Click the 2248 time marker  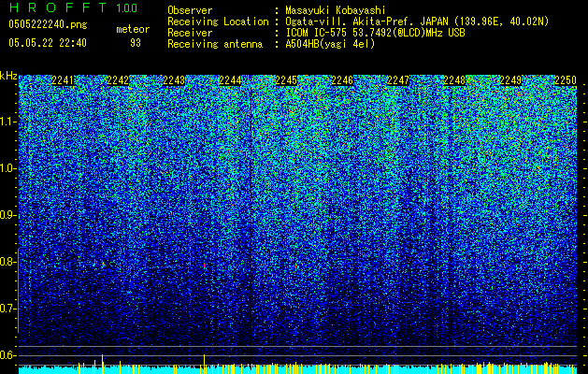point(454,80)
